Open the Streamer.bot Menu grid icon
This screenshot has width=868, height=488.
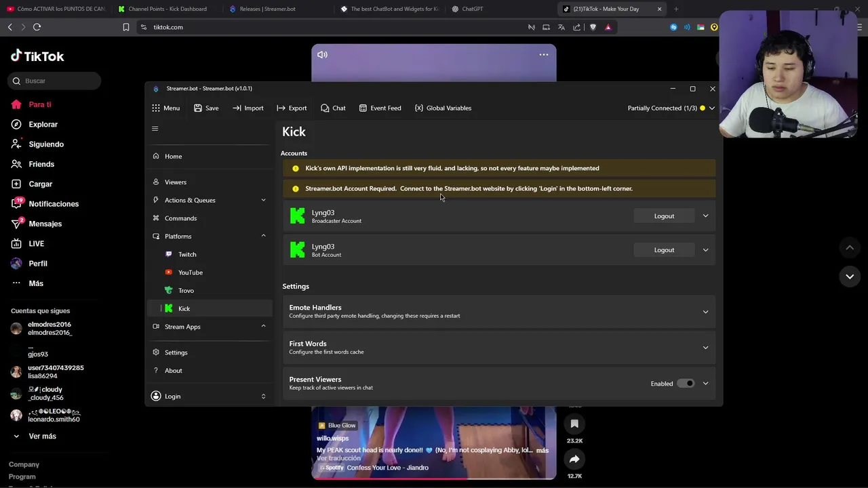156,108
